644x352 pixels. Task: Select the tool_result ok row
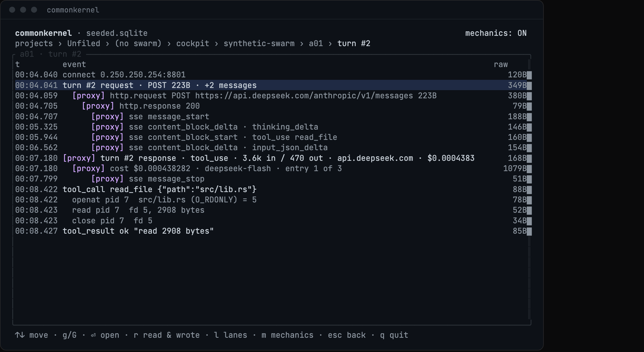272,231
